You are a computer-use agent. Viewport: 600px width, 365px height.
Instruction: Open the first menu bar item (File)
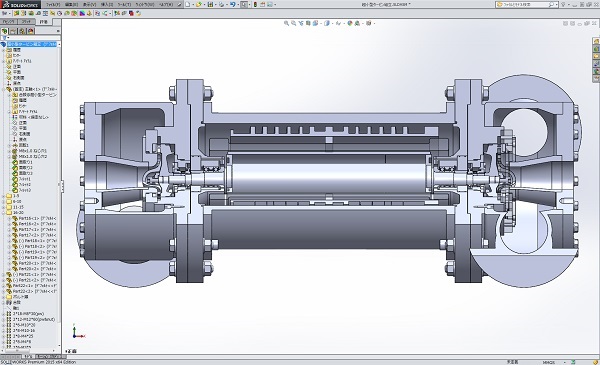[53, 5]
